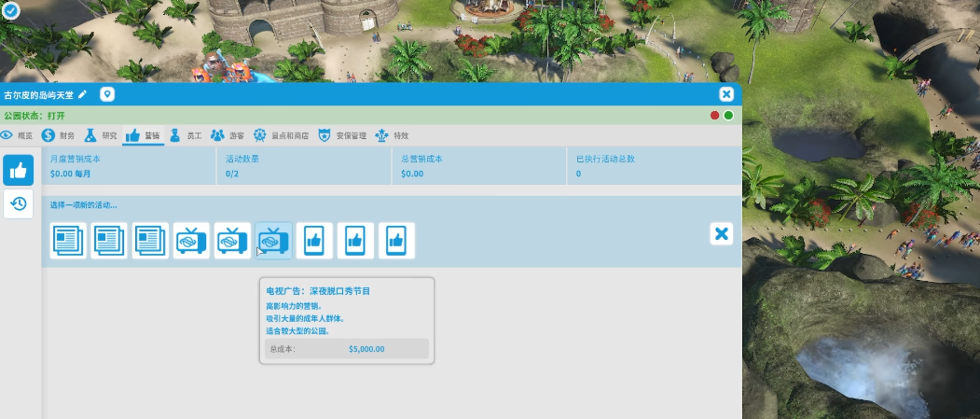Screen dimensions: 980x419
Task: Set park status to closed with red dot
Action: [x=715, y=115]
